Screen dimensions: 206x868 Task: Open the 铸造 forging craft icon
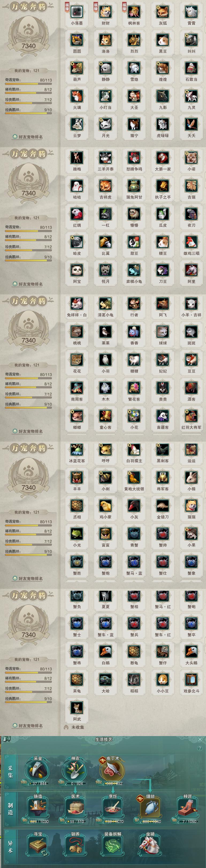(38, 808)
